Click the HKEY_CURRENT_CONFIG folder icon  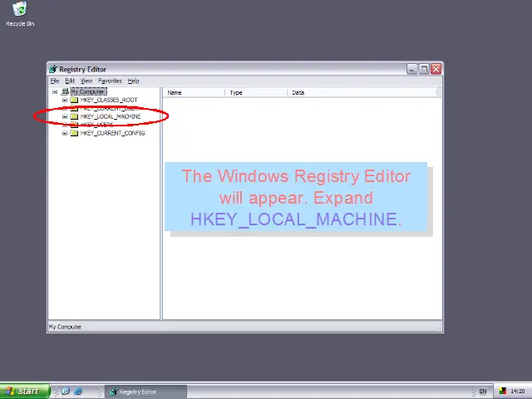[x=74, y=133]
